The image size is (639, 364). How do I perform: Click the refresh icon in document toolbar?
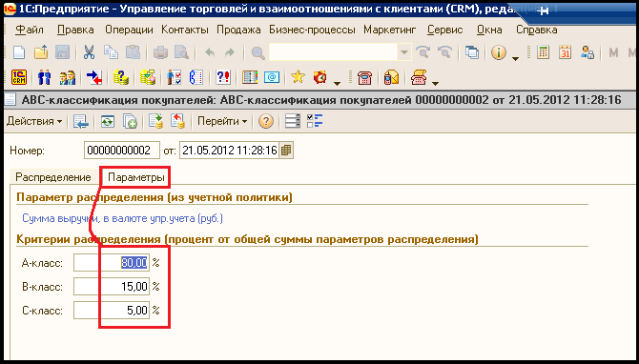pos(108,121)
